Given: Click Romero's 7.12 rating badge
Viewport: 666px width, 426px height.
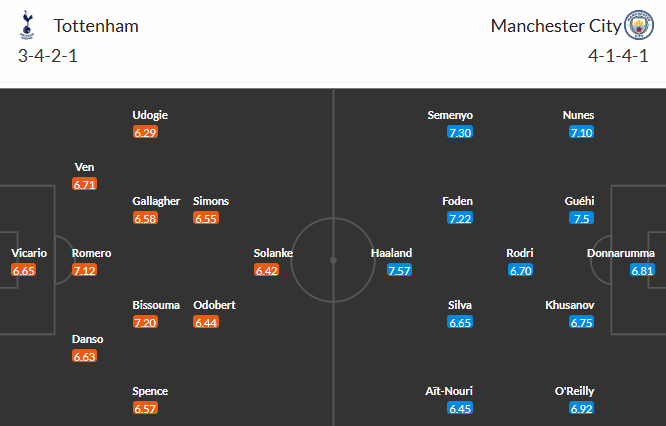Looking at the screenshot, I should pyautogui.click(x=85, y=270).
